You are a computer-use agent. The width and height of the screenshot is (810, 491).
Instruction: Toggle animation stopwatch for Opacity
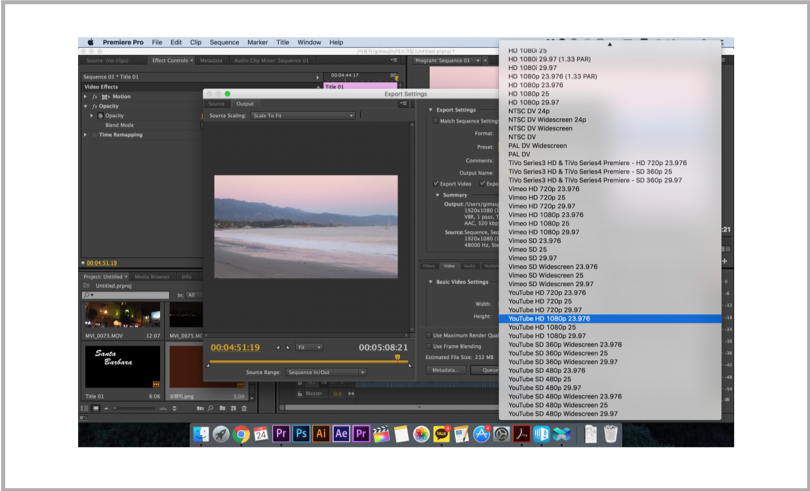point(101,116)
